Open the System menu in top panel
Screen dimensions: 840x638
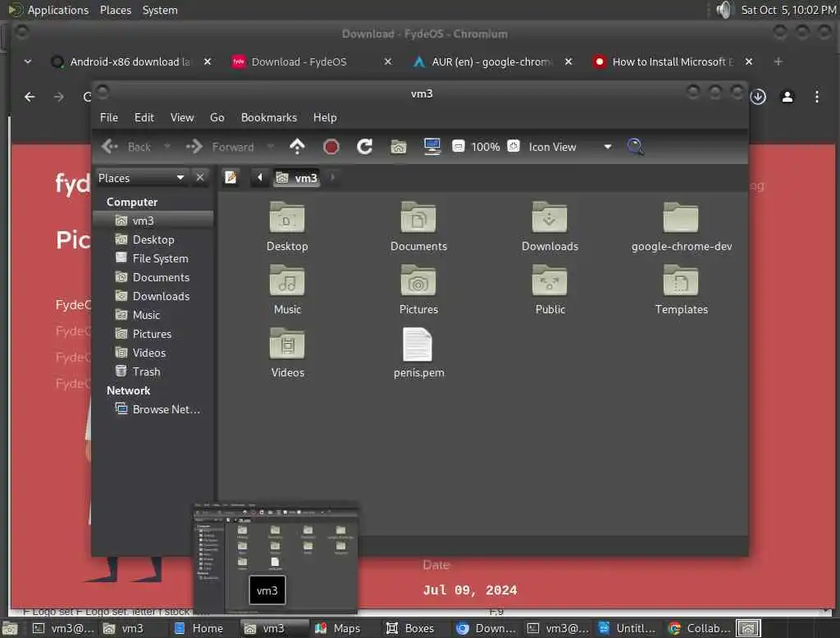pyautogui.click(x=160, y=10)
